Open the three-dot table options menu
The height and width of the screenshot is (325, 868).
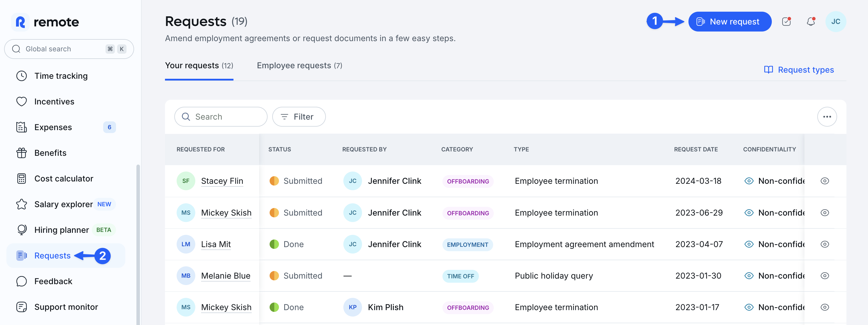point(827,117)
